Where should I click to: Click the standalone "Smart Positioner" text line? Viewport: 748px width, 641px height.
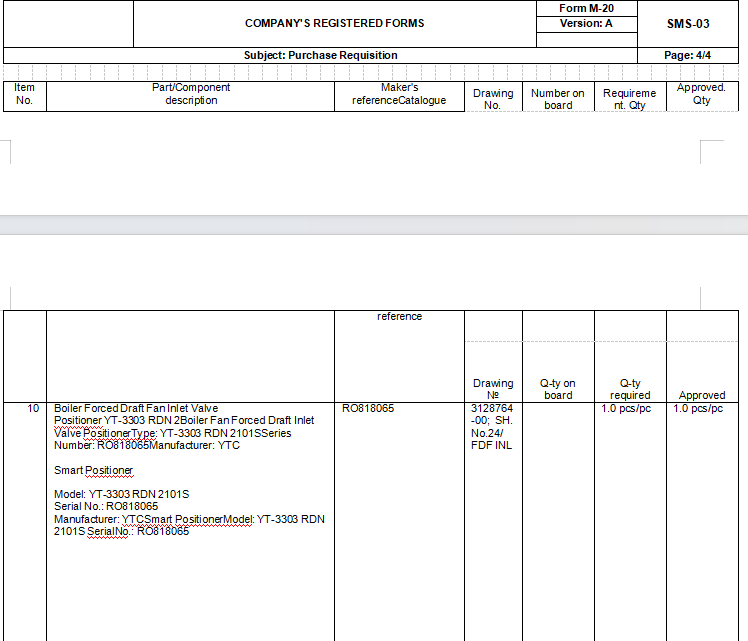93,470
